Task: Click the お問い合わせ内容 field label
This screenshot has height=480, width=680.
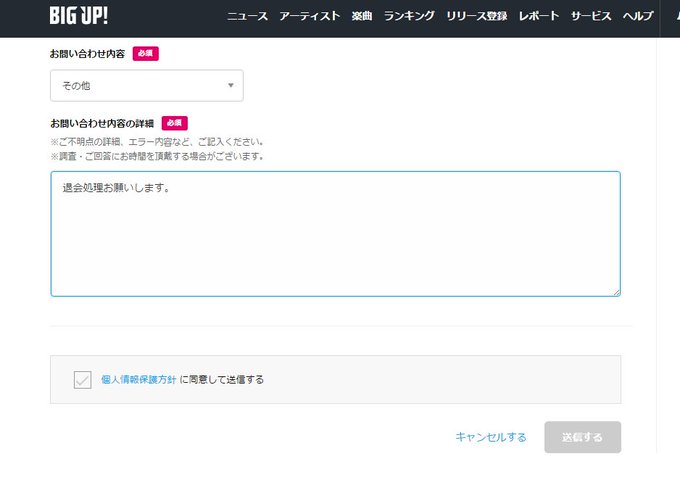Action: tap(87, 54)
